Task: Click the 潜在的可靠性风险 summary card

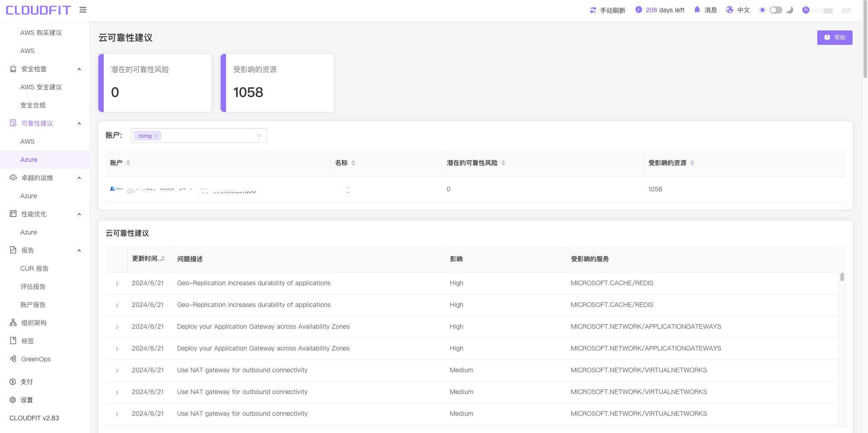Action: coord(155,83)
